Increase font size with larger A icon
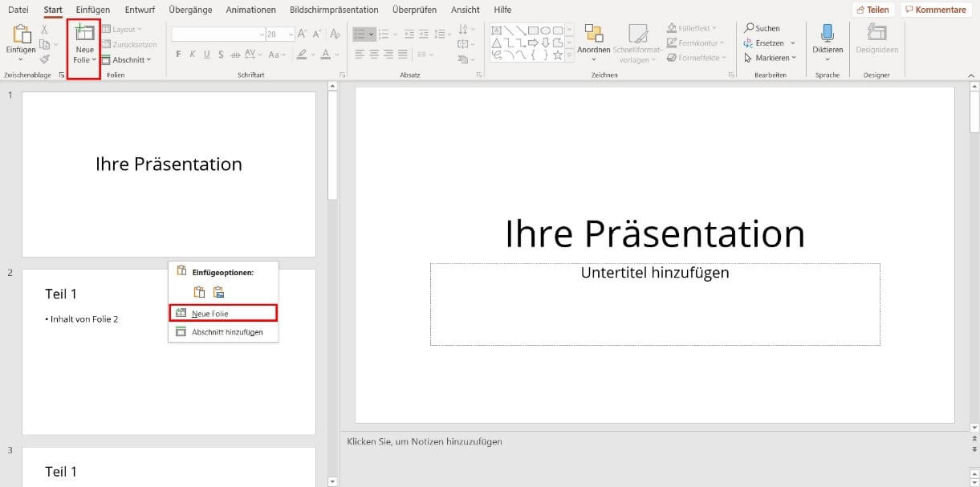Image resolution: width=980 pixels, height=487 pixels. click(x=302, y=34)
